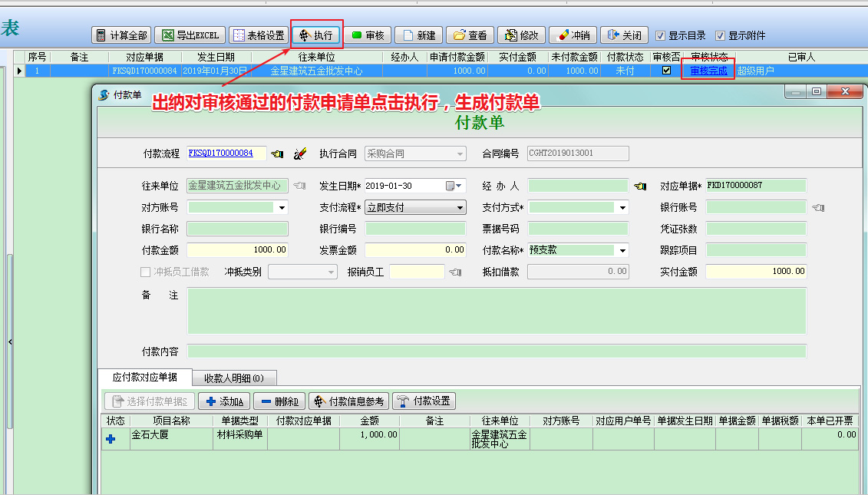Click the 冲销 toolbar button
Image resolution: width=868 pixels, height=495 pixels.
coord(573,35)
